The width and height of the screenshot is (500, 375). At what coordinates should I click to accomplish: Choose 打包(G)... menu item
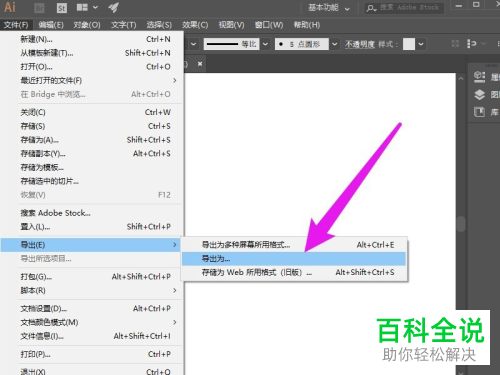tap(92, 277)
